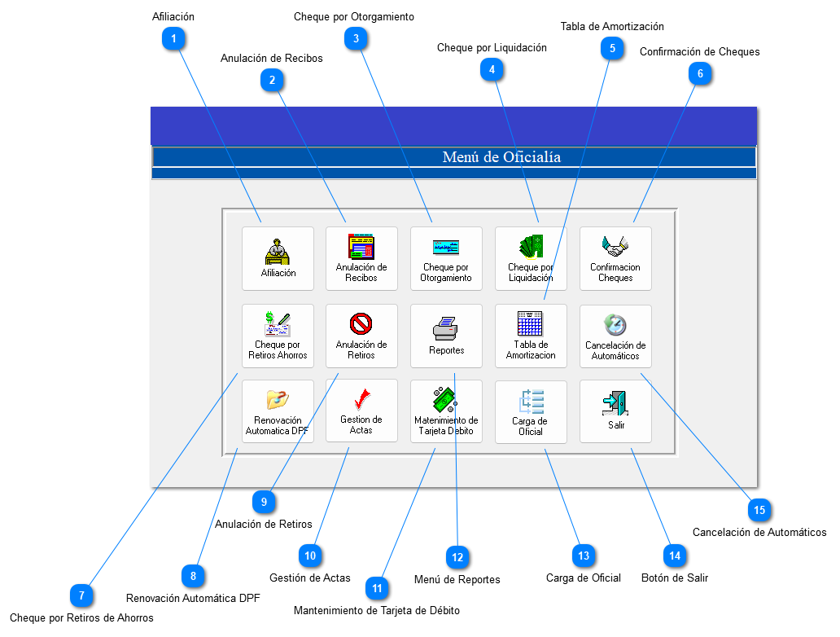This screenshot has width=840, height=637.
Task: Click the Gestion de Actas checkmark button
Action: point(361,411)
